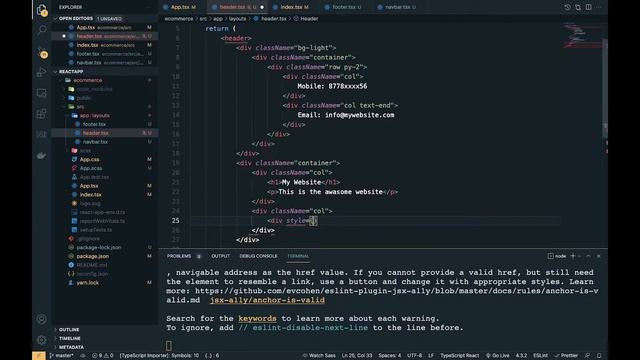This screenshot has width=640, height=360.
Task: Open the DEBUG CONSOLE panel tab
Action: tap(258, 256)
